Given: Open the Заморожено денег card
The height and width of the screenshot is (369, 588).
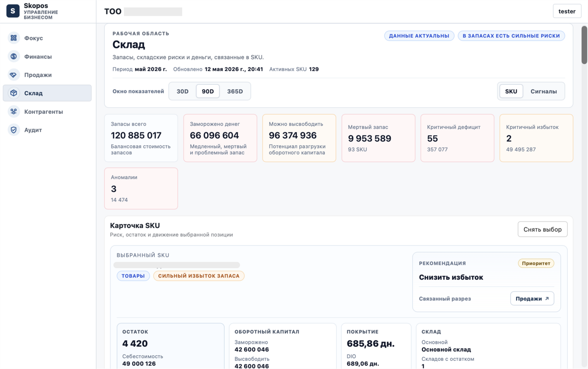Looking at the screenshot, I should tap(220, 138).
